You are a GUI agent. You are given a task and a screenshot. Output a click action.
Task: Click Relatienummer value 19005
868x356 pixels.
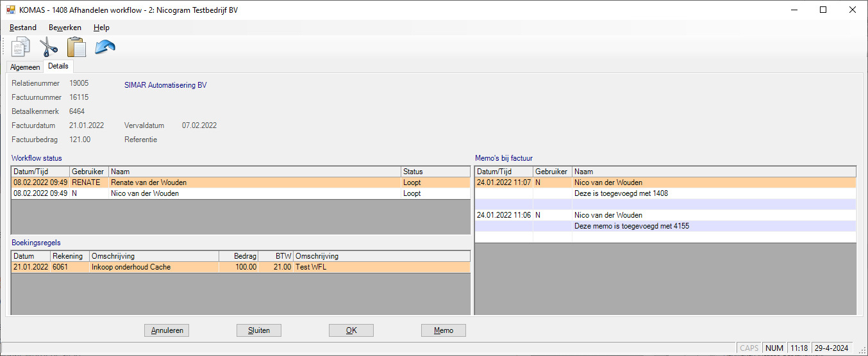[79, 83]
